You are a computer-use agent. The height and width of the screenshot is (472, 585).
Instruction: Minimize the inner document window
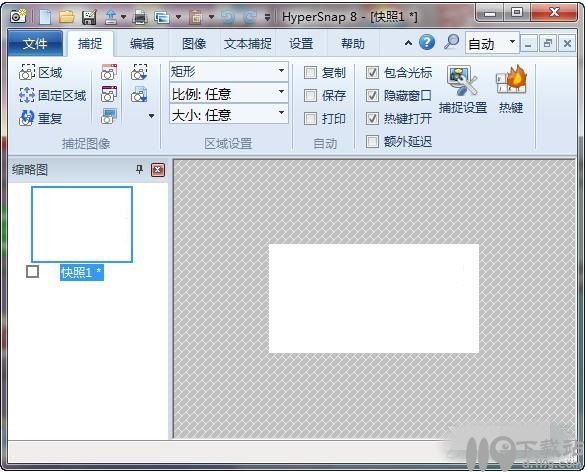coord(528,44)
